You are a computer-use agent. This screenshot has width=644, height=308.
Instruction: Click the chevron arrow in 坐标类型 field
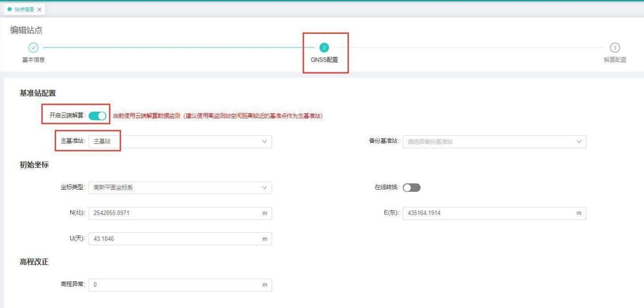coord(265,188)
